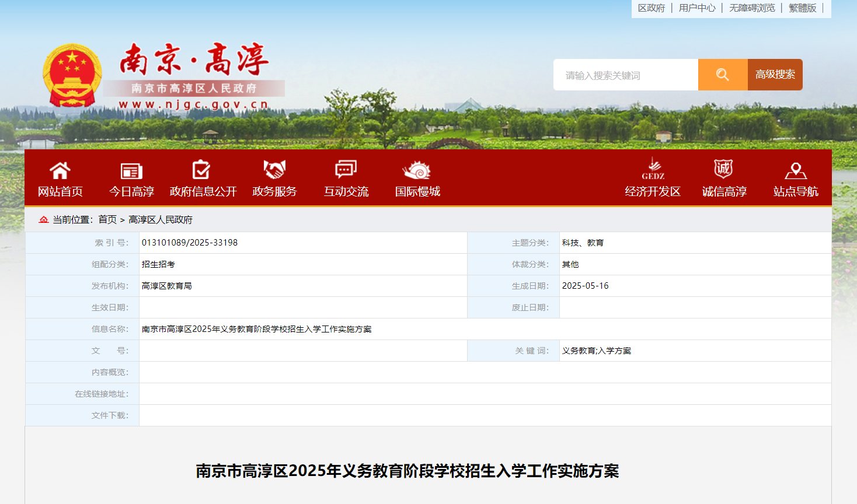The width and height of the screenshot is (857, 504).
Task: Navigate to 高淳区人民政府 breadcrumb
Action: (161, 220)
